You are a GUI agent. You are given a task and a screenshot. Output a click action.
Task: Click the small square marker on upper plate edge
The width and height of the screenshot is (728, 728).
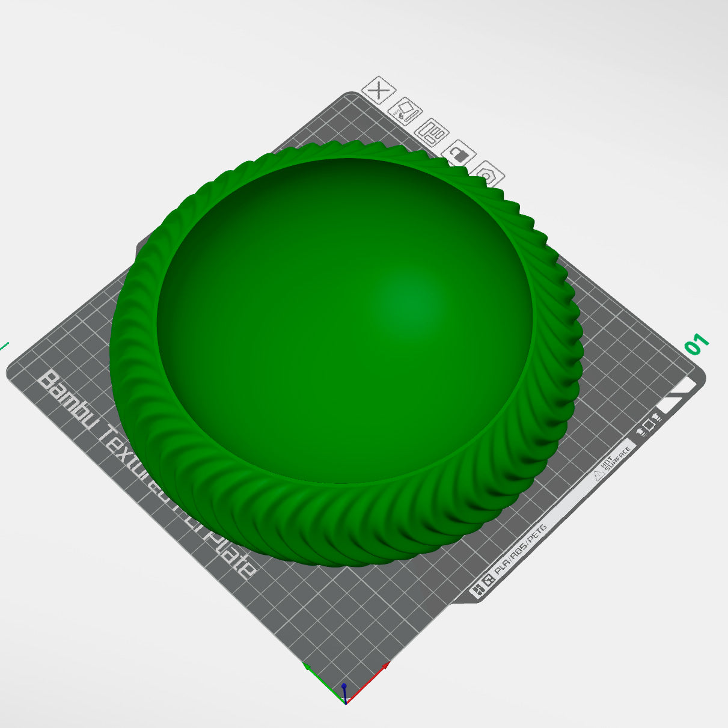[x=649, y=425]
